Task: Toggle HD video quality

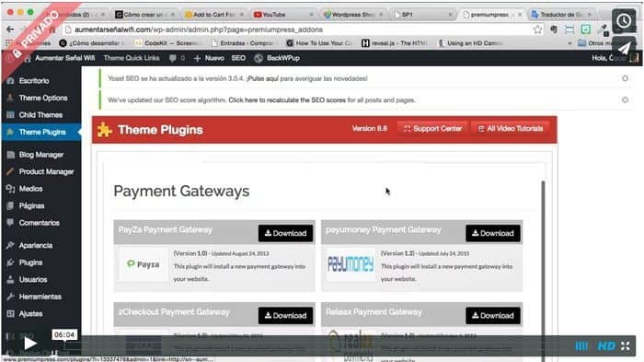Action: (606, 346)
